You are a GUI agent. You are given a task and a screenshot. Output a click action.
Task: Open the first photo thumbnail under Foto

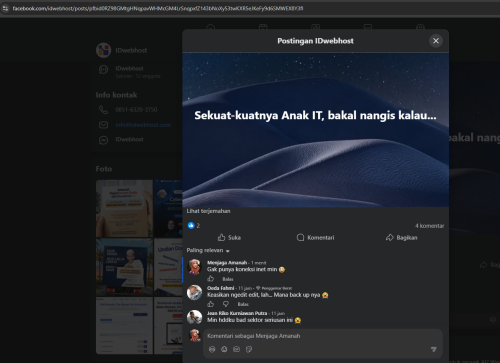pyautogui.click(x=124, y=209)
